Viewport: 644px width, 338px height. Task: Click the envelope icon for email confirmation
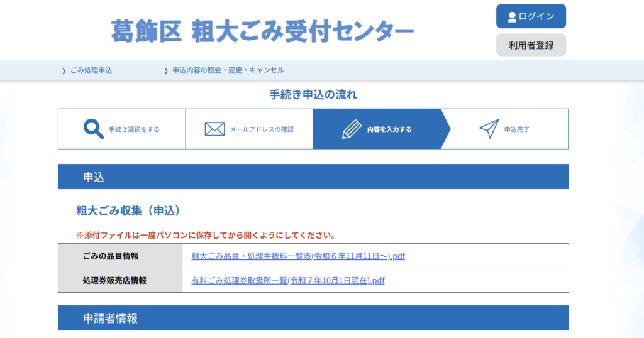[214, 129]
